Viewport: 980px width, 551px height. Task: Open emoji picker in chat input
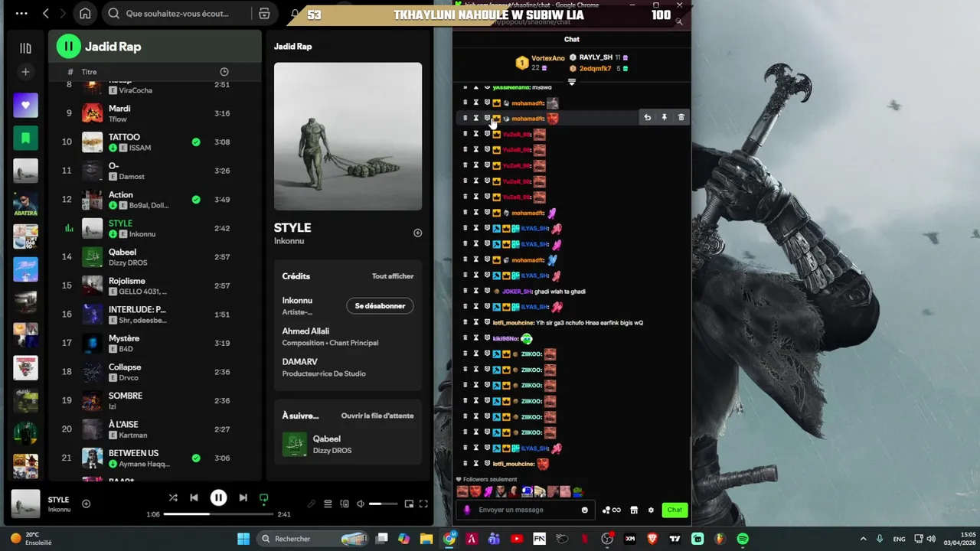pyautogui.click(x=585, y=510)
